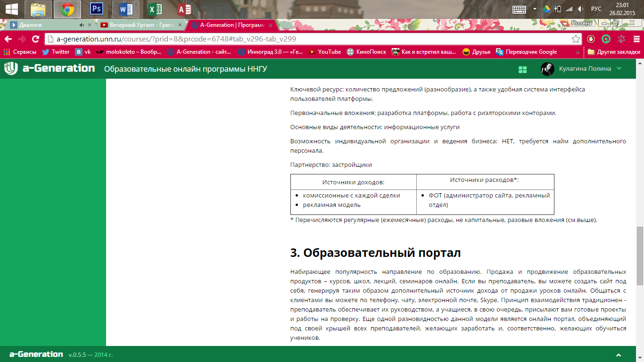Open the green grid modules icon

click(x=522, y=69)
